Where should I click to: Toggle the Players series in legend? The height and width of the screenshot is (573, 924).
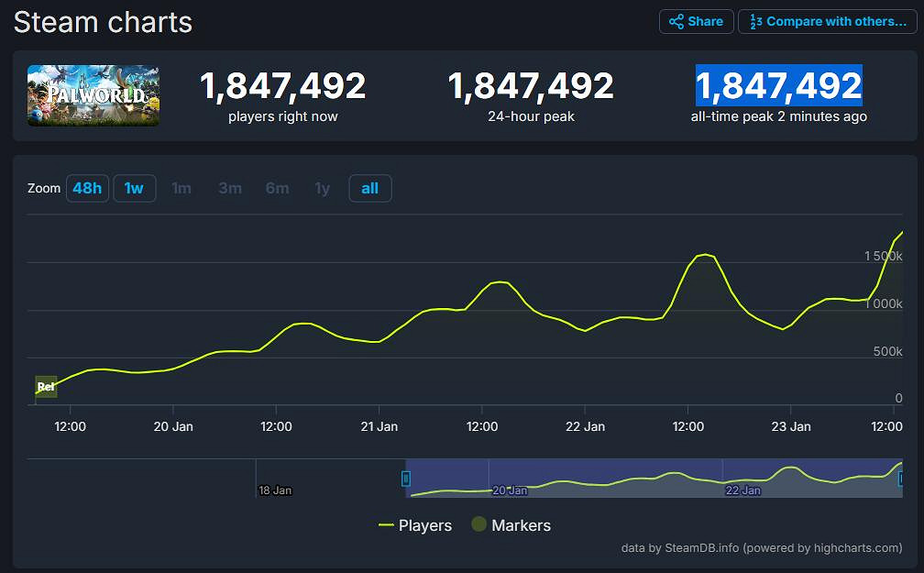(415, 525)
